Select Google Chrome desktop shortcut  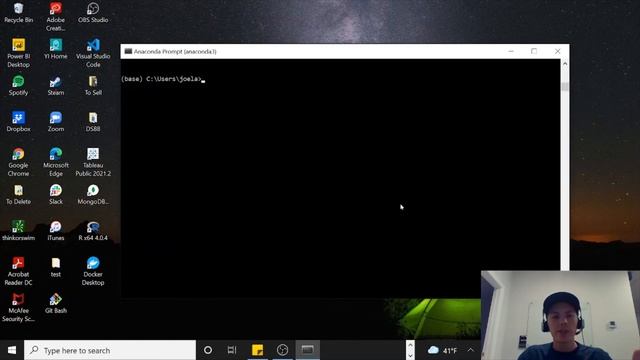click(18, 162)
